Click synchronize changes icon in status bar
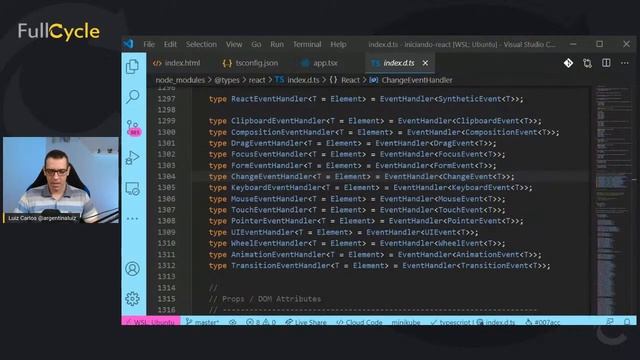The width and height of the screenshot is (640, 360). click(x=233, y=322)
